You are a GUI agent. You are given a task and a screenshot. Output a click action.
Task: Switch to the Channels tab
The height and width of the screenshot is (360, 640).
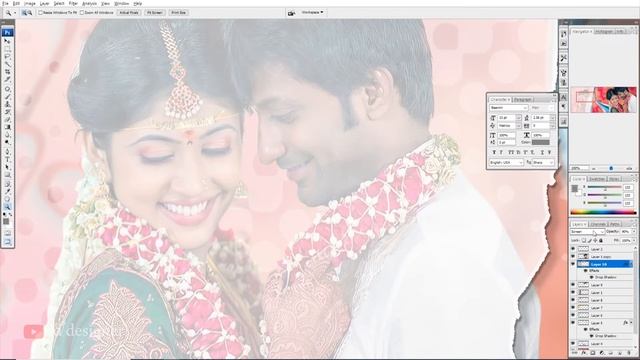(598, 224)
